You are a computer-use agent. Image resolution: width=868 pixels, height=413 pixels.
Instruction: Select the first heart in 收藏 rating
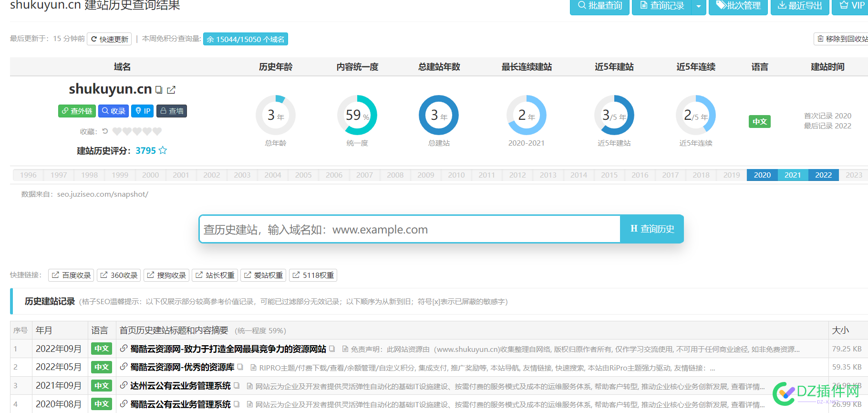point(117,131)
